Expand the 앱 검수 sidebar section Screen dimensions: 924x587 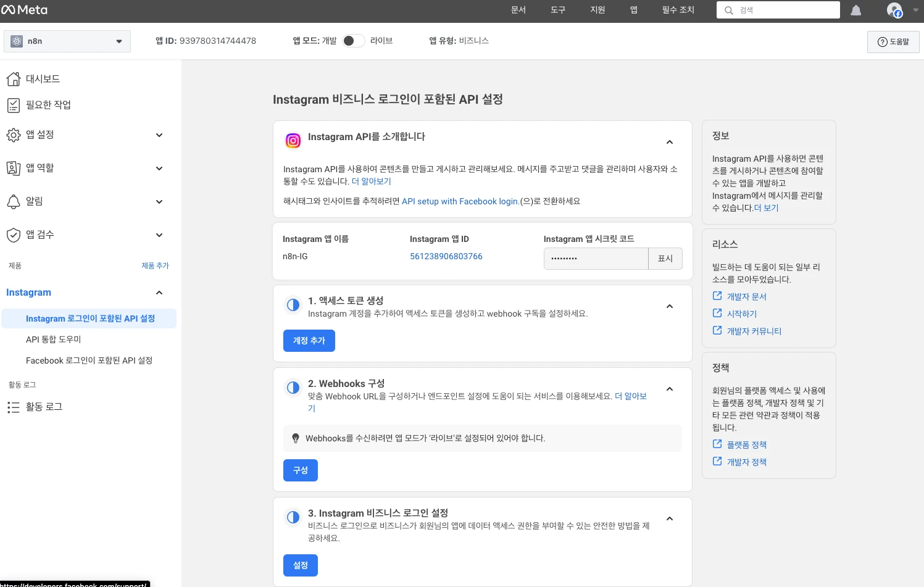point(159,235)
